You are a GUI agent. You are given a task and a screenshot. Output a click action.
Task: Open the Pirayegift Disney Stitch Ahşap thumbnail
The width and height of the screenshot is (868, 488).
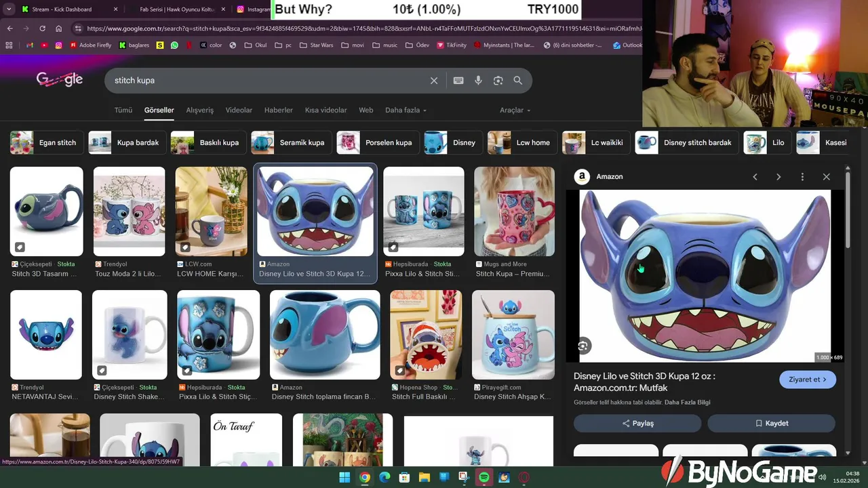coord(513,335)
